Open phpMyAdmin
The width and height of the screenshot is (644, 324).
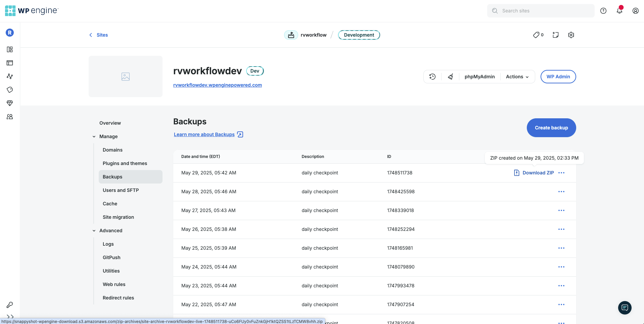point(479,77)
